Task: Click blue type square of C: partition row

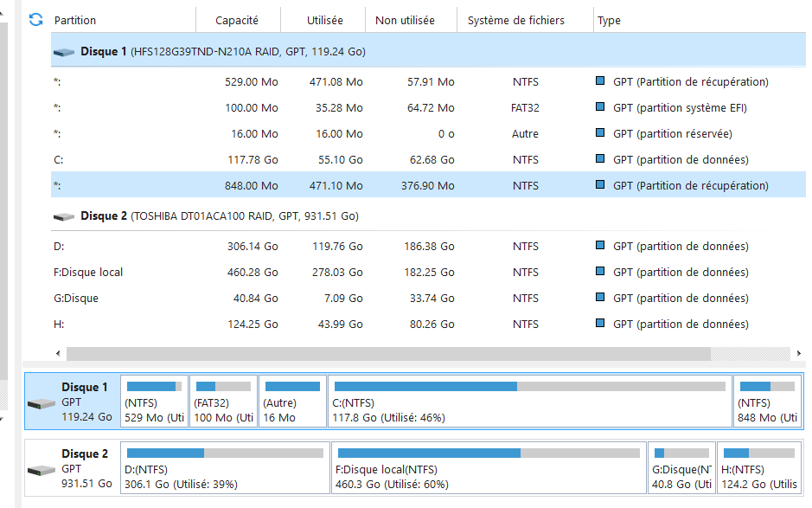Action: tap(600, 158)
